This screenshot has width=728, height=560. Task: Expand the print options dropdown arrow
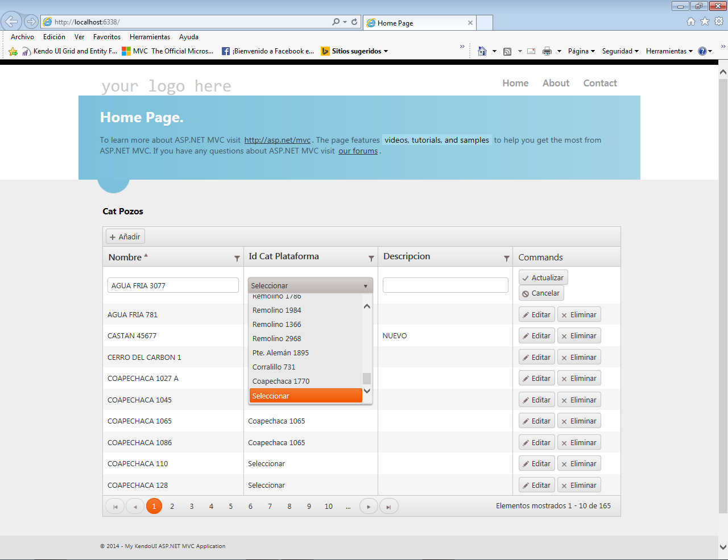pyautogui.click(x=559, y=51)
